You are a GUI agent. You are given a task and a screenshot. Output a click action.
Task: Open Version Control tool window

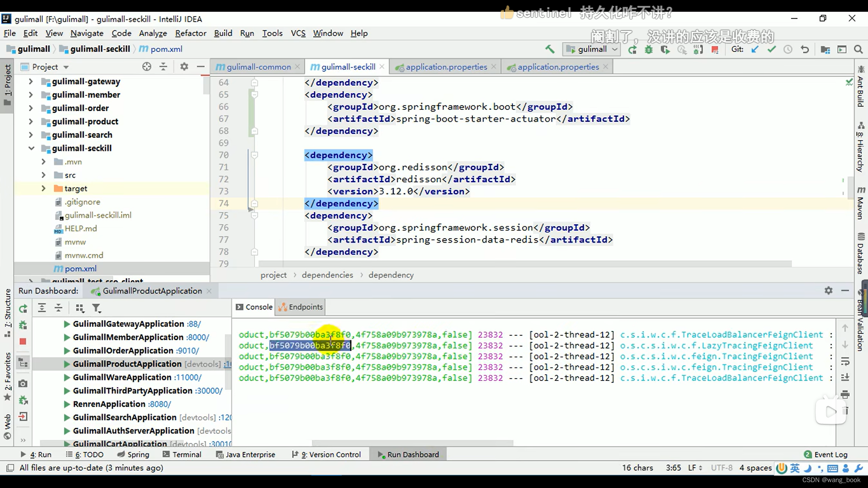[326, 455]
